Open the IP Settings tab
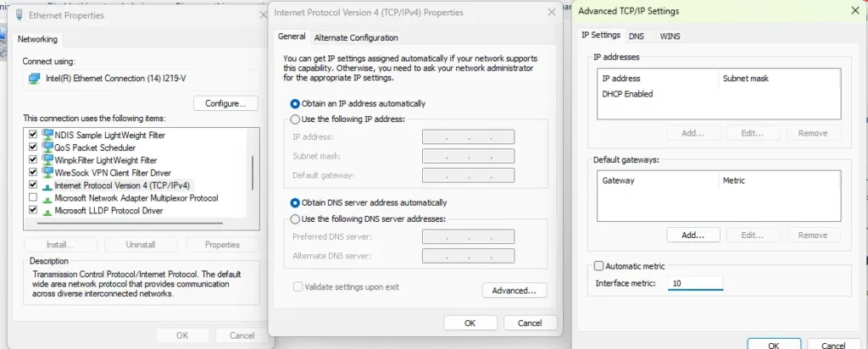Viewport: 868px width, 349px height. click(x=601, y=35)
